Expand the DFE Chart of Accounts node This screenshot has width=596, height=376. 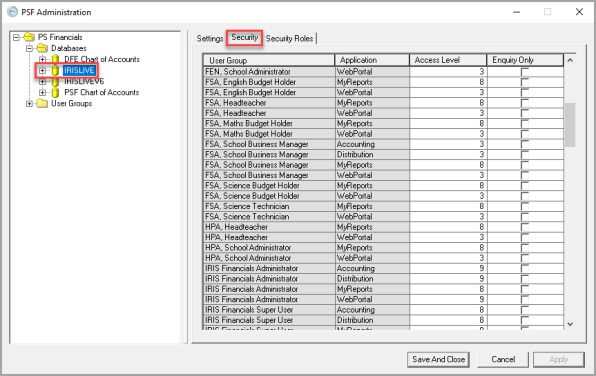point(42,59)
